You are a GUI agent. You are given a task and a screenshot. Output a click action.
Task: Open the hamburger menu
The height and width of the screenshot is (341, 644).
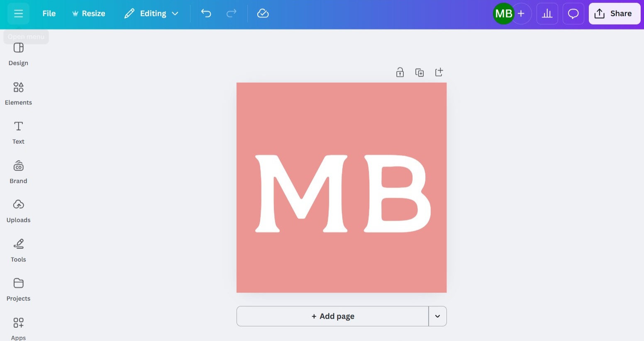pyautogui.click(x=18, y=13)
